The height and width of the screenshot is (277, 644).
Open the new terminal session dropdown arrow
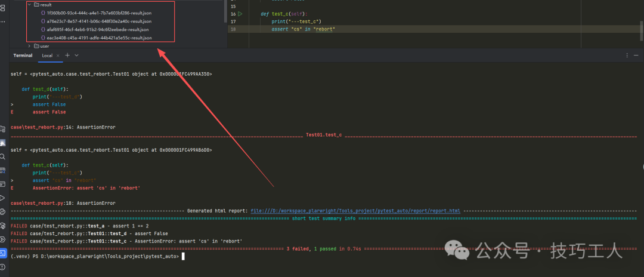pos(76,55)
